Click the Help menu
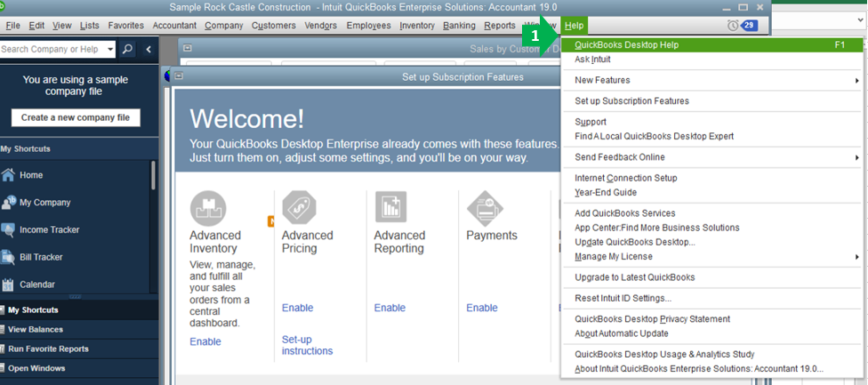The image size is (868, 385). 574,26
